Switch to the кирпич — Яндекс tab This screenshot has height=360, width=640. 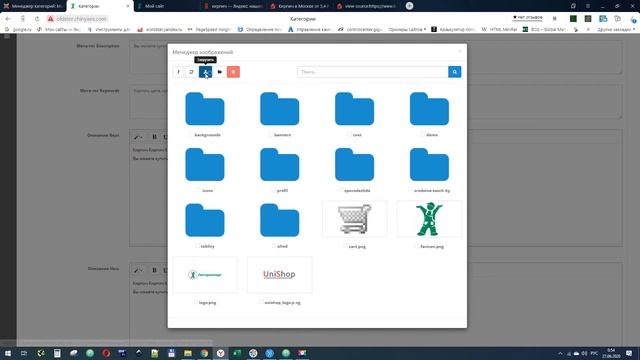(x=233, y=6)
